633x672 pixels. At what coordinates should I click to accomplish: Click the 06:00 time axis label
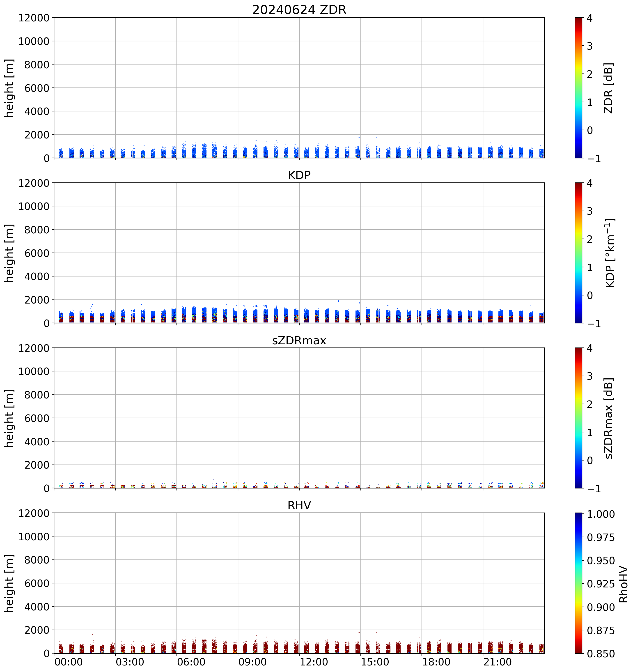(191, 662)
